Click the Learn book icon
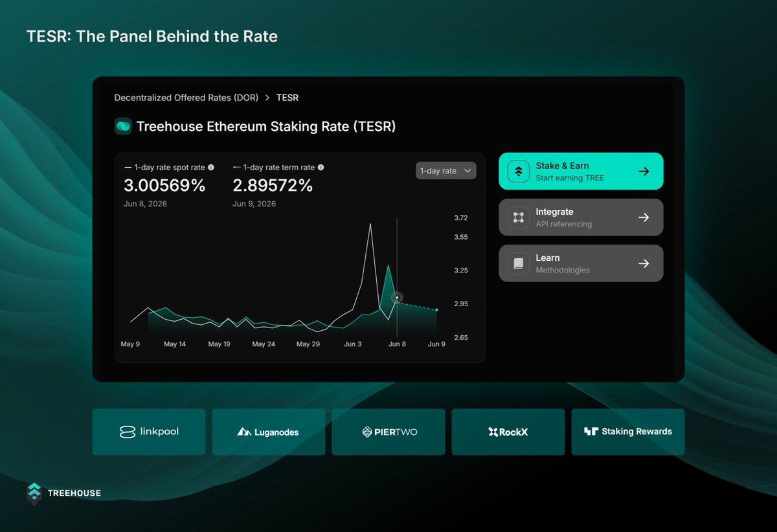Viewport: 777px width, 532px height. [519, 263]
